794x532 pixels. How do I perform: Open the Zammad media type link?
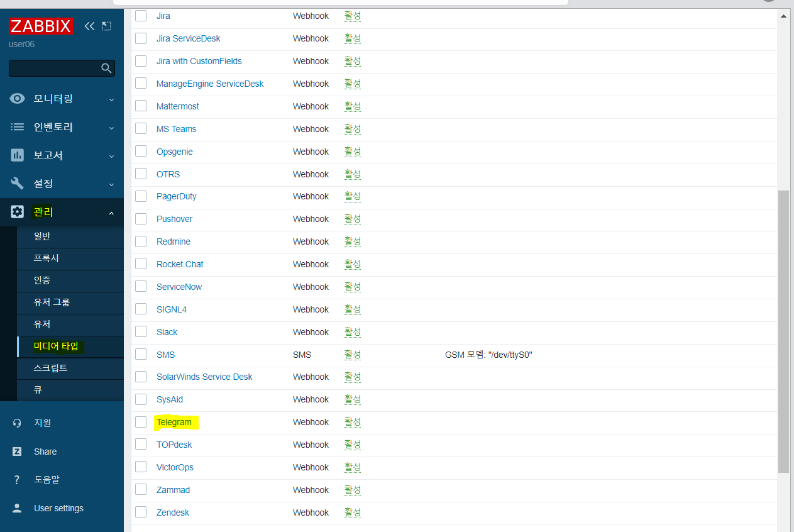(x=173, y=490)
